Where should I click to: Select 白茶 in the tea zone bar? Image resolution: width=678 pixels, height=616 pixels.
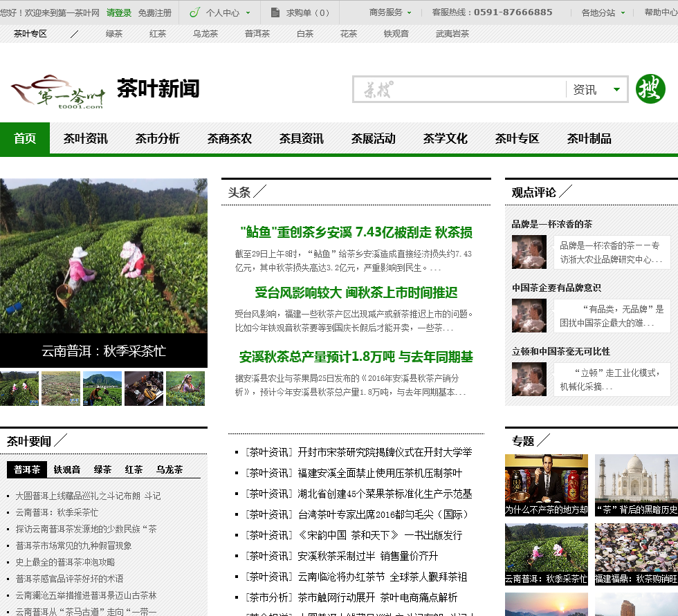(x=305, y=34)
